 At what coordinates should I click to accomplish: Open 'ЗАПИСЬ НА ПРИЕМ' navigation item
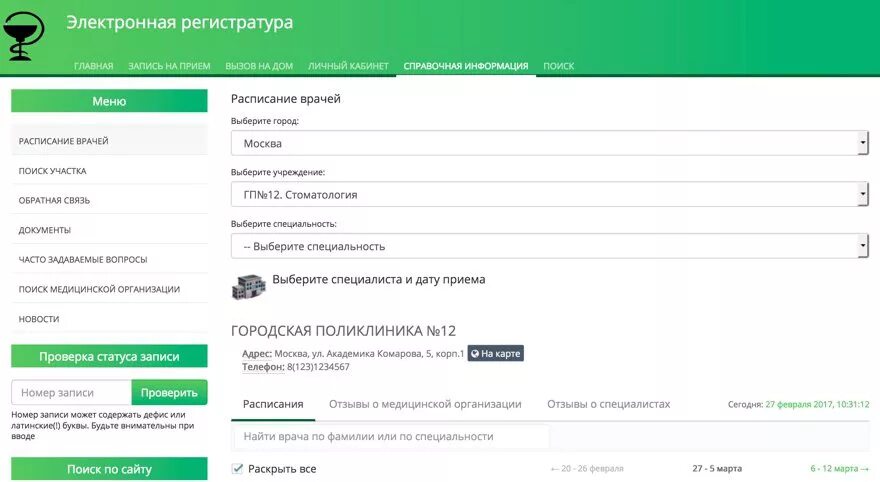169,66
